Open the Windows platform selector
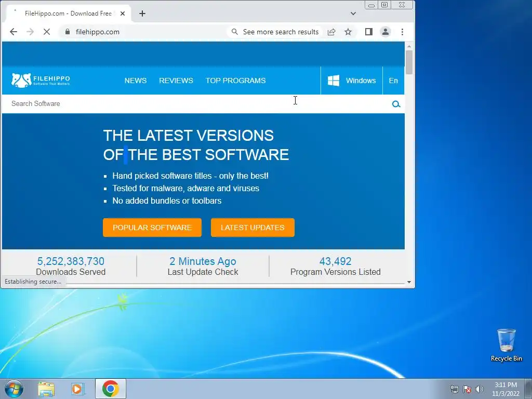 point(352,81)
